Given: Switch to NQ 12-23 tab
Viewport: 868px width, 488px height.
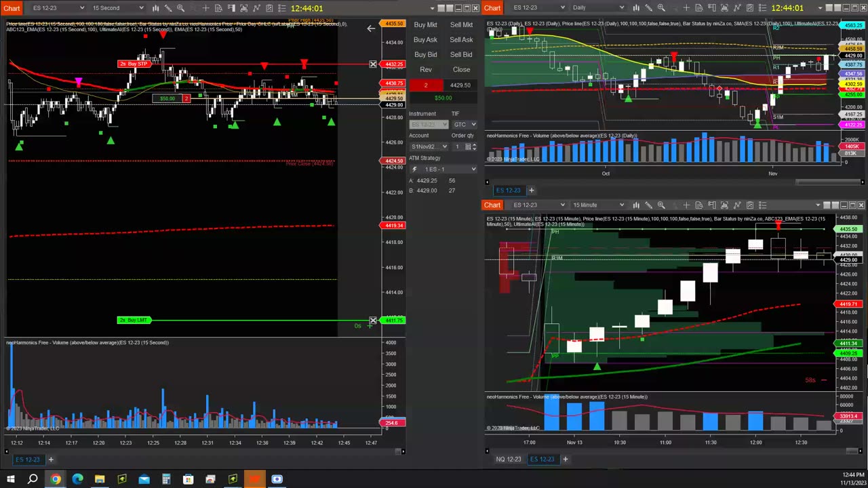Looking at the screenshot, I should (508, 460).
